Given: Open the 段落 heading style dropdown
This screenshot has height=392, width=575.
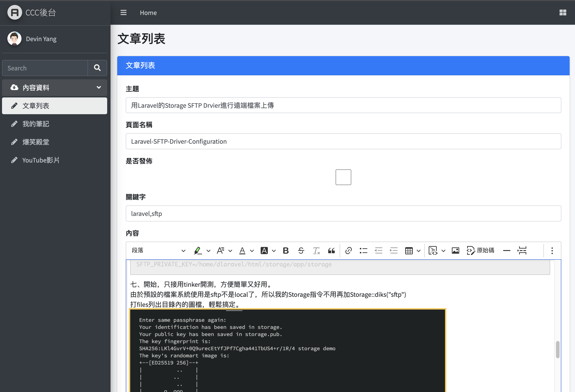Looking at the screenshot, I should click(158, 251).
